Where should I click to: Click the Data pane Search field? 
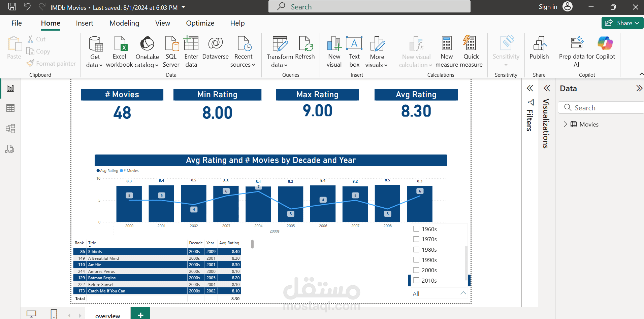coord(602,107)
